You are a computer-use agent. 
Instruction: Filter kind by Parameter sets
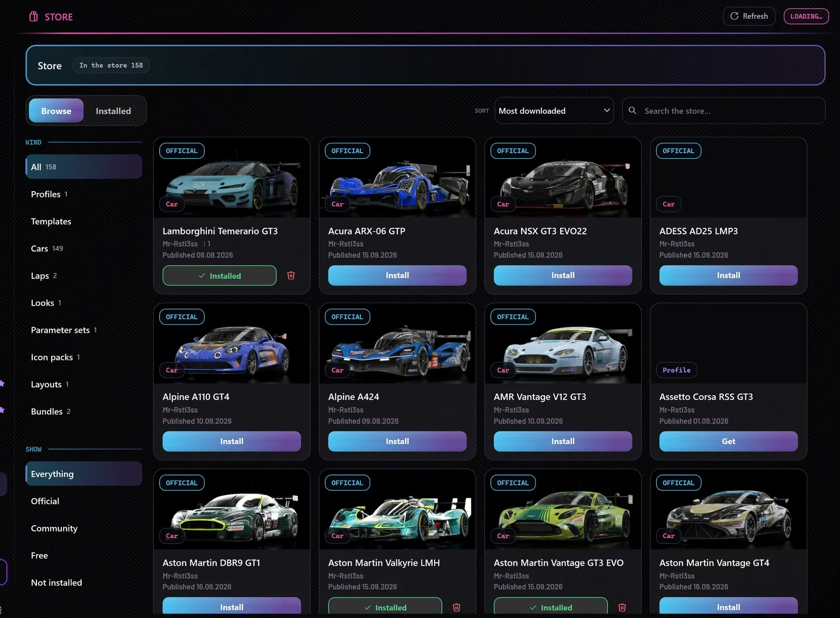pos(84,330)
